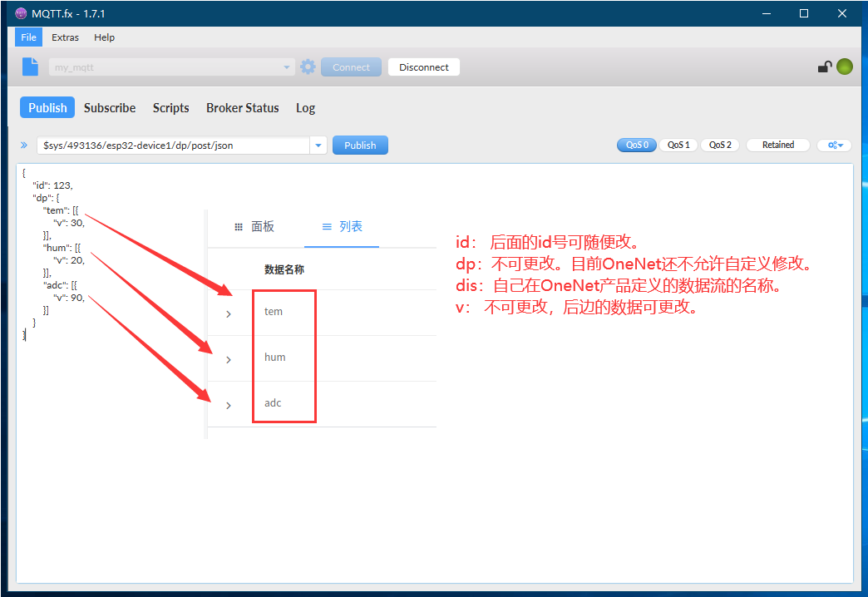Click the "dp": { line in payload
The width and height of the screenshot is (868, 597).
46,198
